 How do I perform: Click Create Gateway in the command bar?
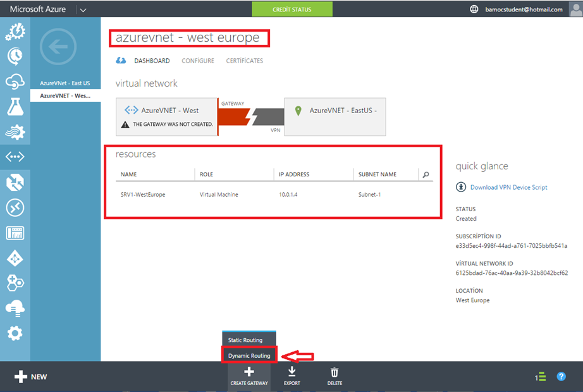[249, 376]
